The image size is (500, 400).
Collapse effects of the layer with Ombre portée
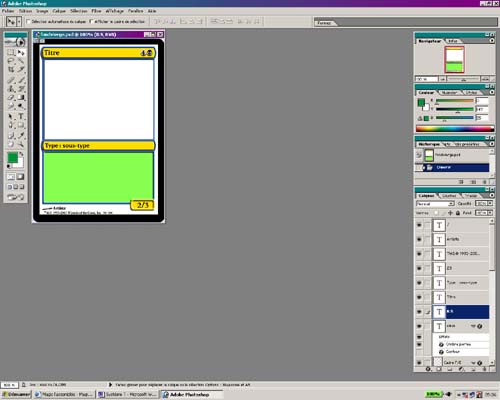pos(473,326)
